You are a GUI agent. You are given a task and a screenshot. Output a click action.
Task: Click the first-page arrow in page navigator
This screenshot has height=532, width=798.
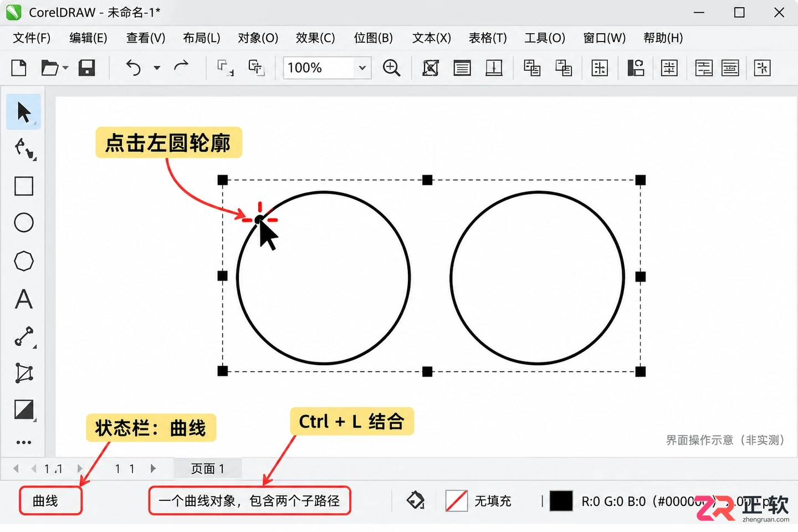coord(16,469)
